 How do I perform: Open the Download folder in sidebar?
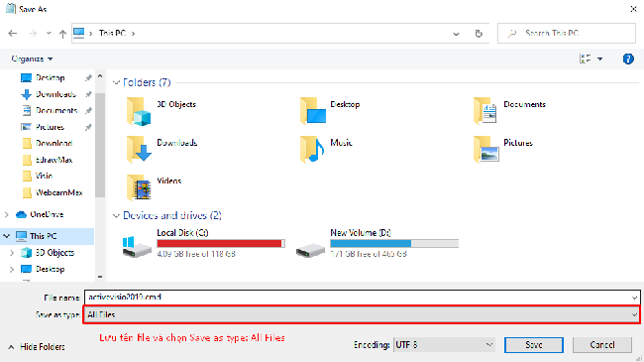[x=54, y=143]
